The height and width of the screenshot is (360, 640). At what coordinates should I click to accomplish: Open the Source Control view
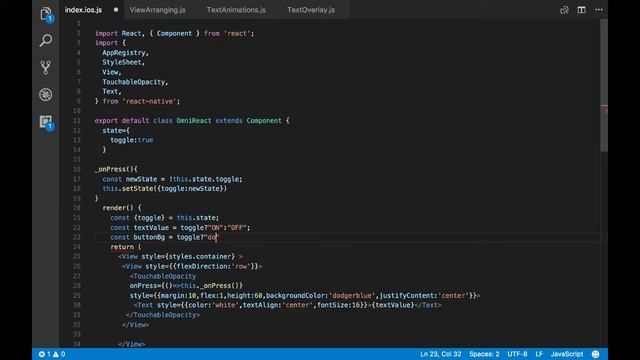pyautogui.click(x=46, y=67)
